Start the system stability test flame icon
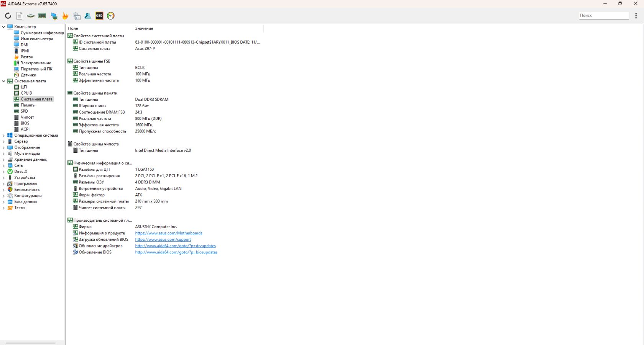This screenshot has width=644, height=345. [x=65, y=16]
